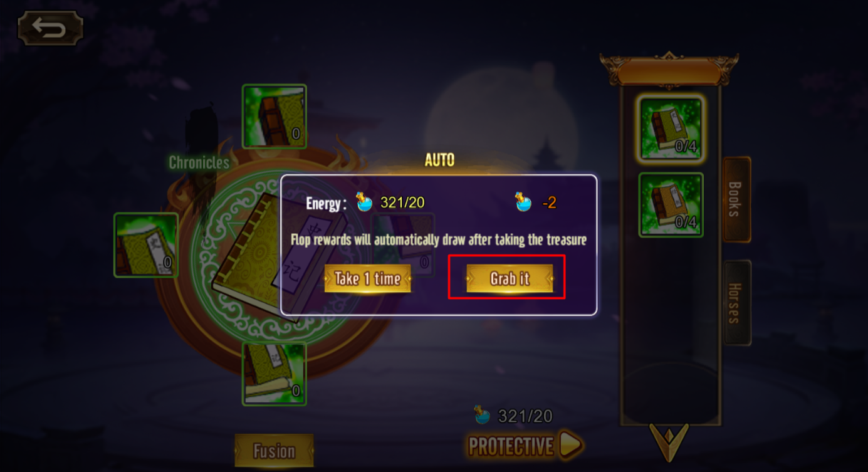Click the minus-two energy cost potion icon

pos(523,202)
